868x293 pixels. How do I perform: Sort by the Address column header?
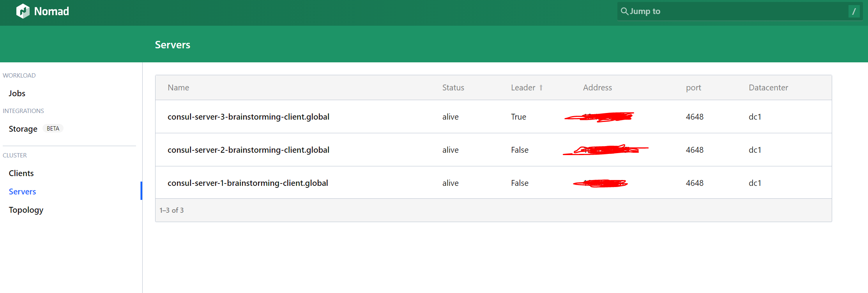pos(598,88)
